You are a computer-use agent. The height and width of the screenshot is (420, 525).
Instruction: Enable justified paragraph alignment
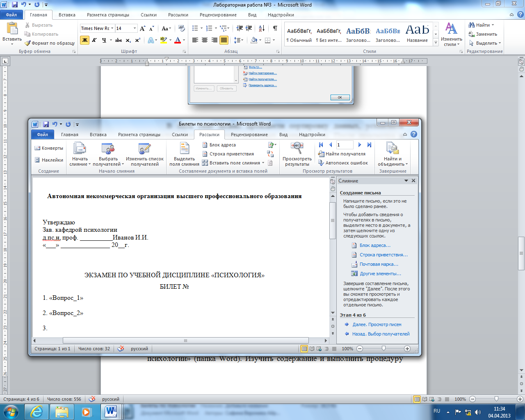point(224,40)
